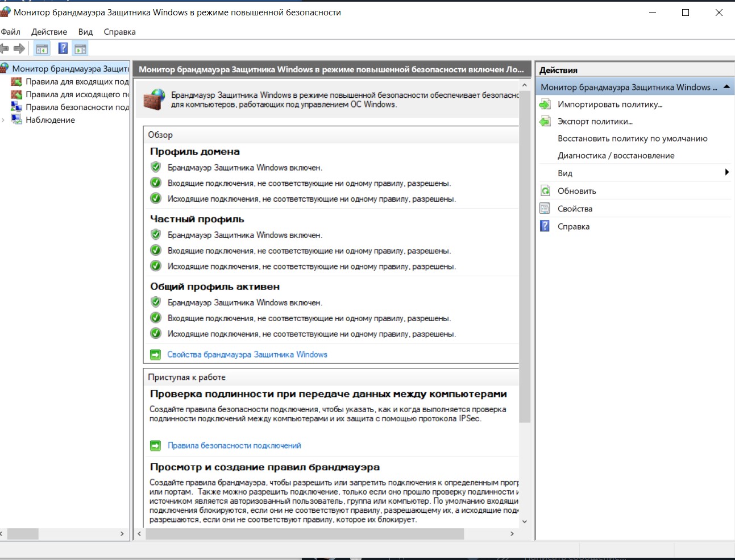Click the Back arrow toolbar icon
This screenshot has height=560, width=735.
click(4, 49)
